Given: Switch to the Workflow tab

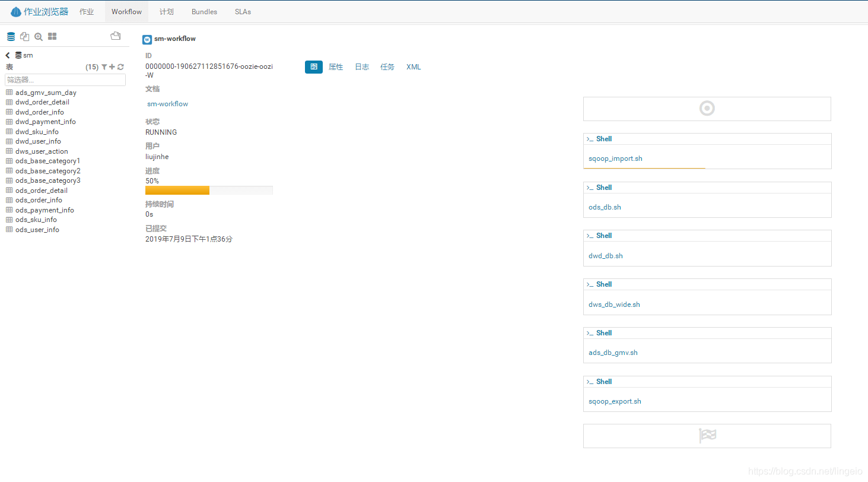Looking at the screenshot, I should pyautogui.click(x=126, y=12).
